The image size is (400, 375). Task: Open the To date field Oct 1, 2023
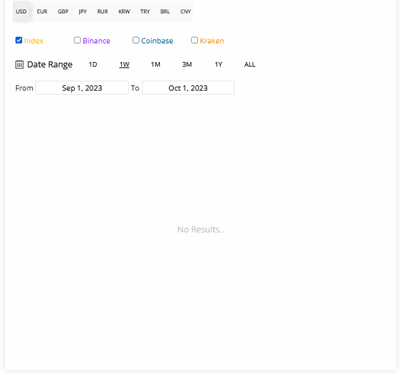(x=188, y=88)
